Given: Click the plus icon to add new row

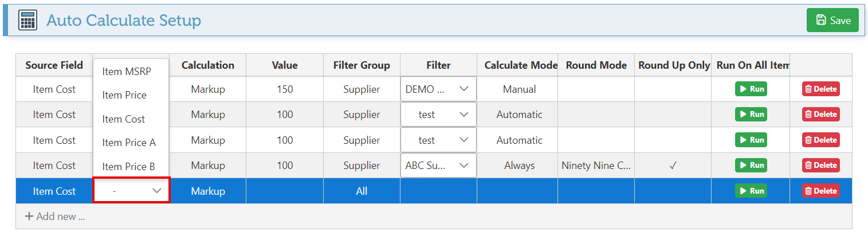Looking at the screenshot, I should point(29,217).
